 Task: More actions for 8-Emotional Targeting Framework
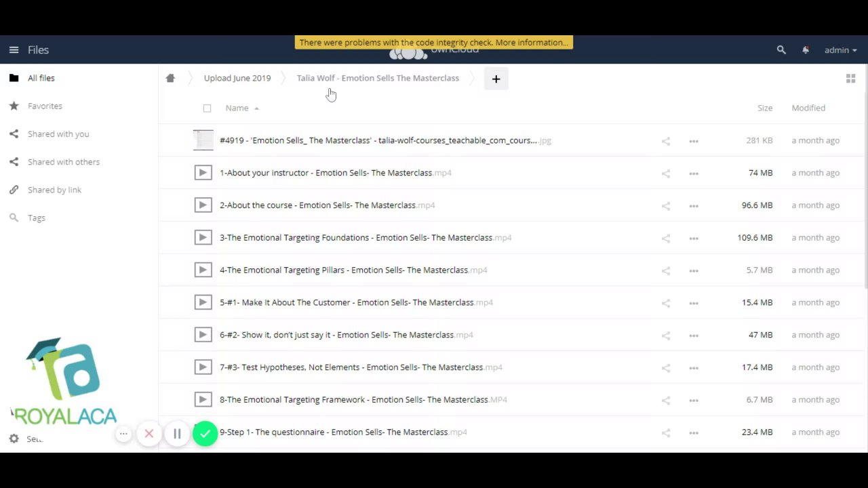coord(694,401)
